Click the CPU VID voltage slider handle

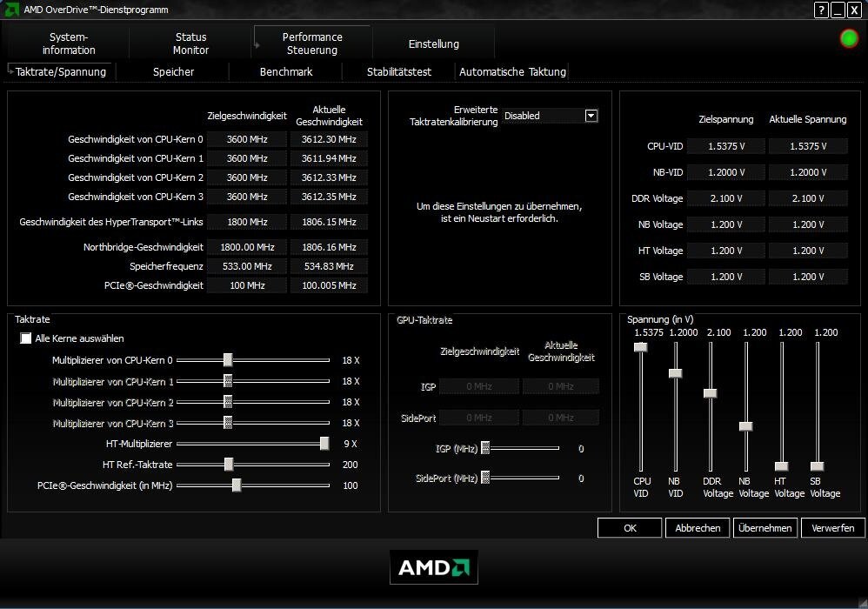[641, 347]
